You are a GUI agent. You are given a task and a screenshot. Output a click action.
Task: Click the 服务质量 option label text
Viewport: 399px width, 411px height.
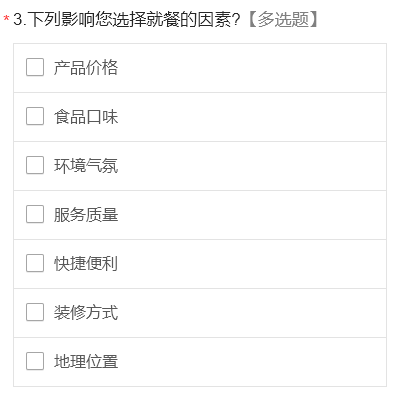(86, 215)
